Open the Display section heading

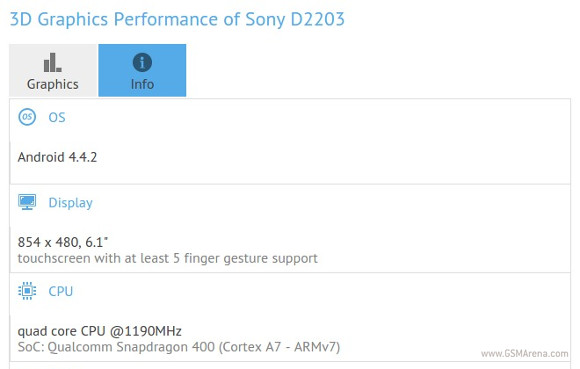(71, 203)
